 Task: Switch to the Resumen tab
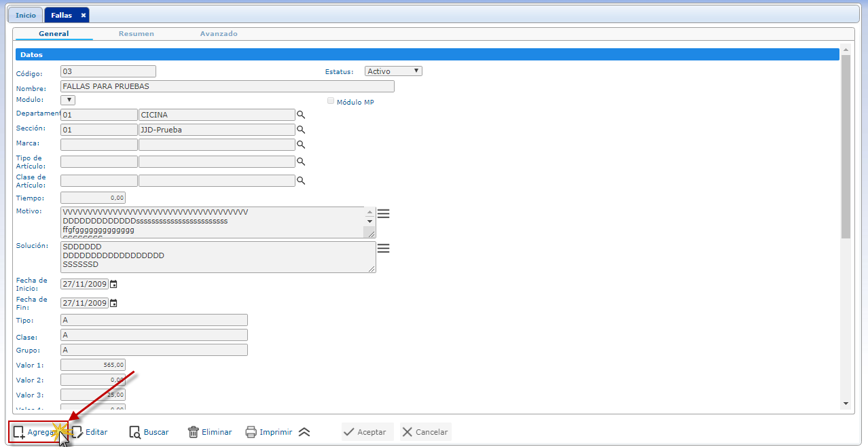point(136,33)
